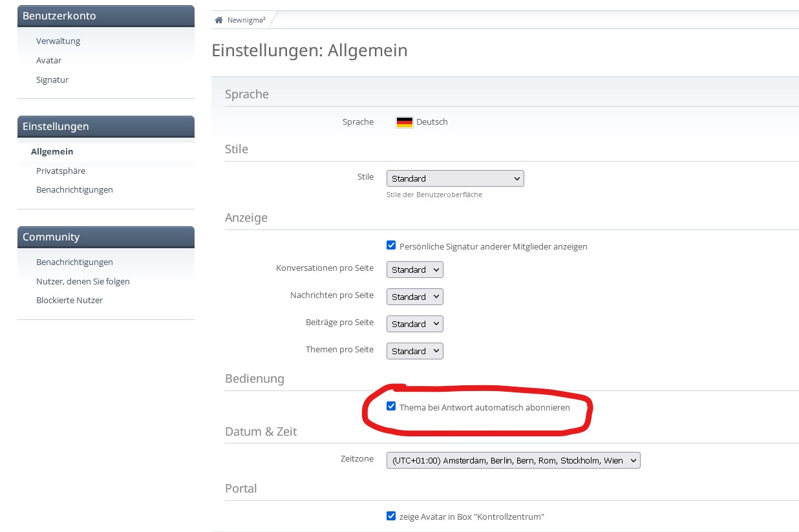Click Newnigma² breadcrumb link
Image resolution: width=799 pixels, height=532 pixels.
pos(246,20)
